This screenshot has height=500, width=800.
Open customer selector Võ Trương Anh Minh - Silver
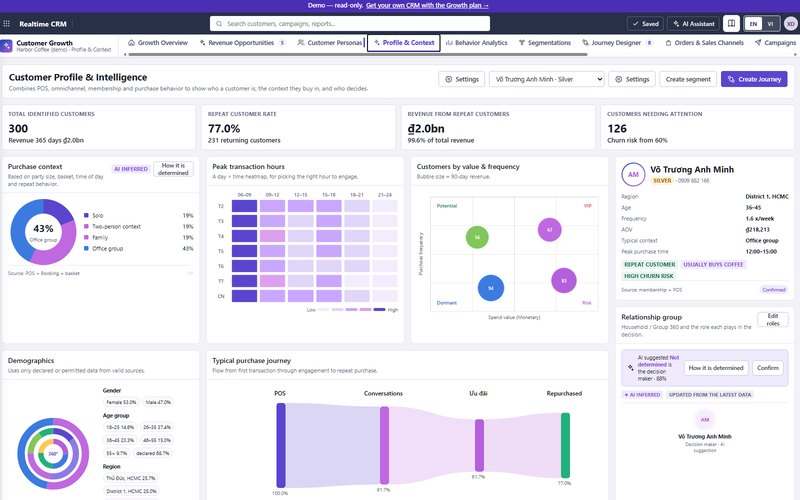(x=546, y=79)
